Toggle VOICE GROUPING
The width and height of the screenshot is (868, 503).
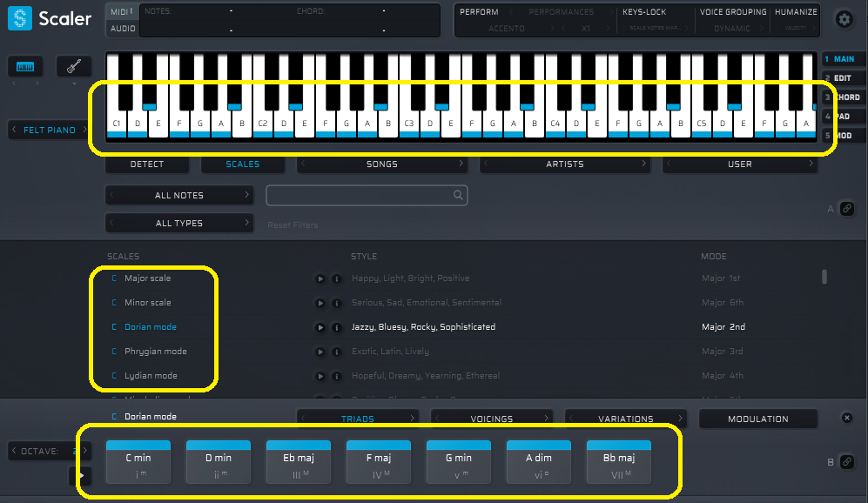click(x=733, y=11)
